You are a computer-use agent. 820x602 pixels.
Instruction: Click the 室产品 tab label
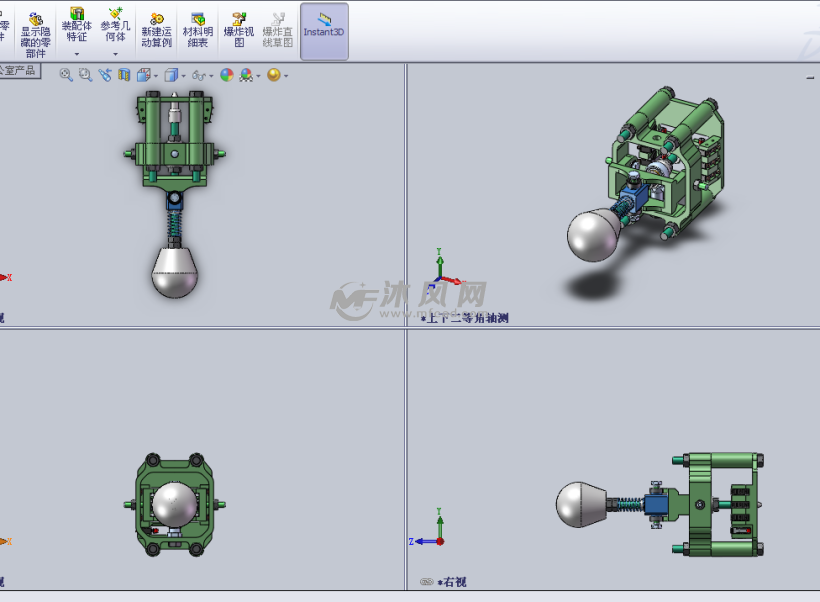(x=19, y=70)
